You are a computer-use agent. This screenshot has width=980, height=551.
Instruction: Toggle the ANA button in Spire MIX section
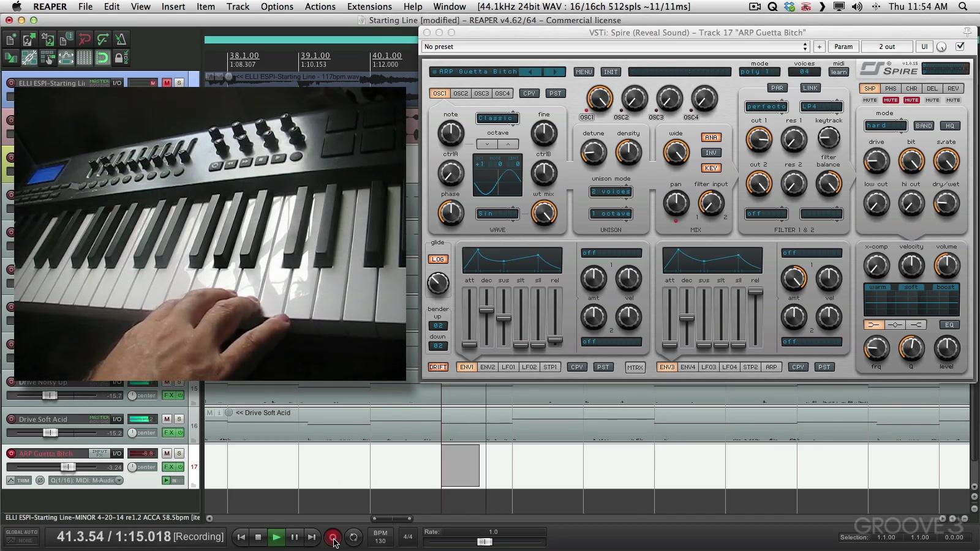tap(710, 138)
